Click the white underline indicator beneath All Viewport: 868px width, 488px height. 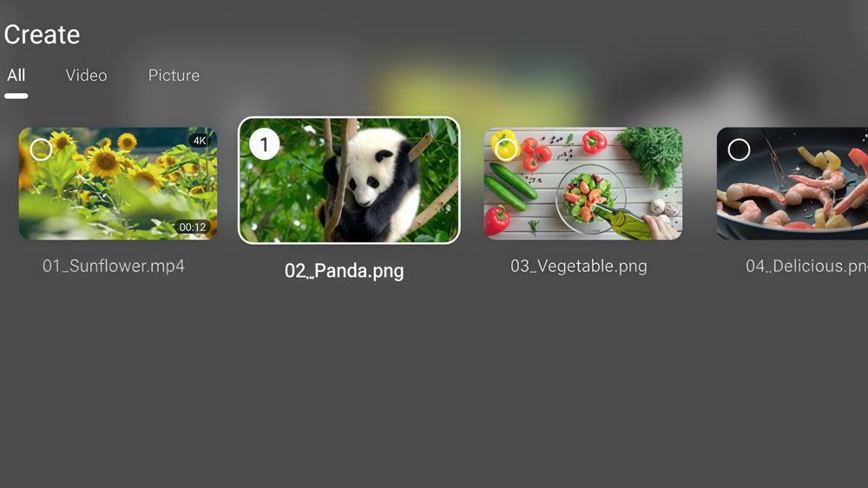click(x=16, y=96)
